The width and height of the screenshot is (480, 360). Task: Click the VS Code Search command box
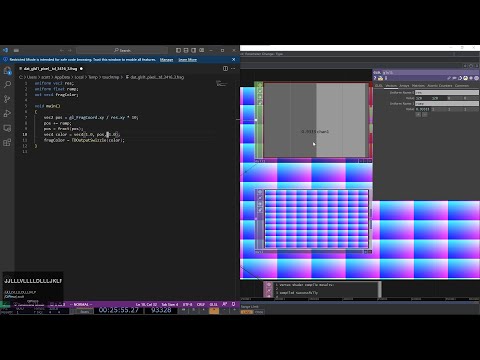click(122, 50)
